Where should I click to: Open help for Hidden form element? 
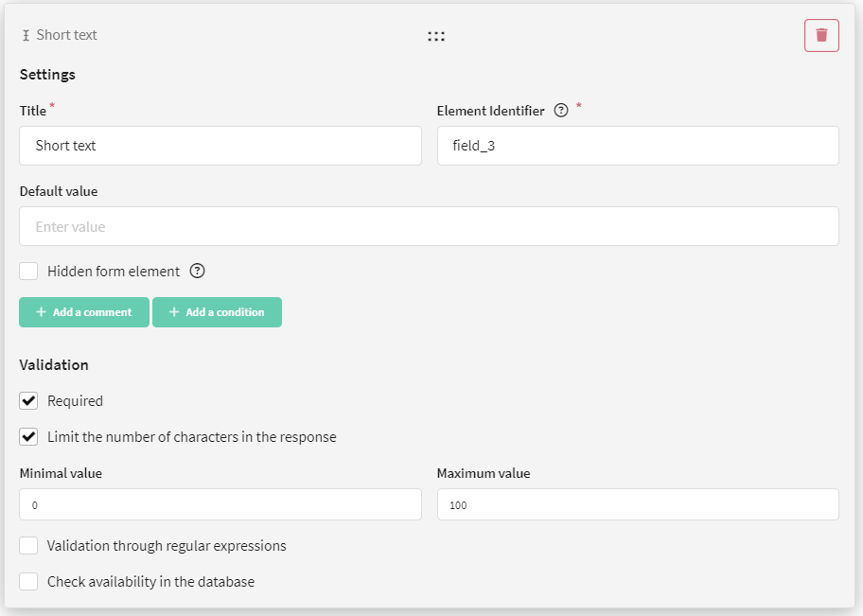[x=197, y=271]
